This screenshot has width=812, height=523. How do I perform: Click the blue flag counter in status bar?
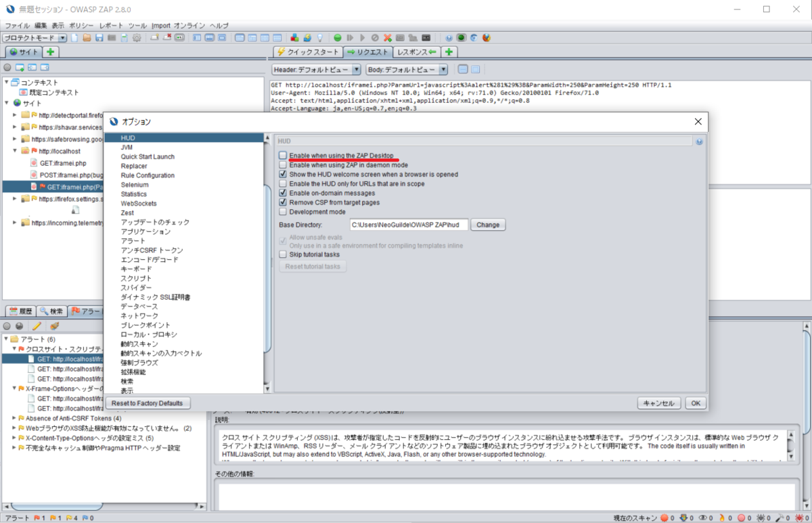point(88,518)
